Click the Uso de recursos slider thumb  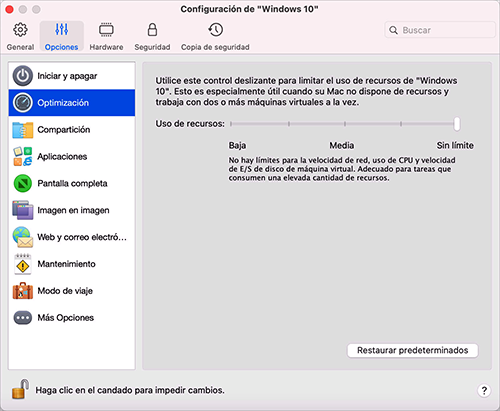457,124
